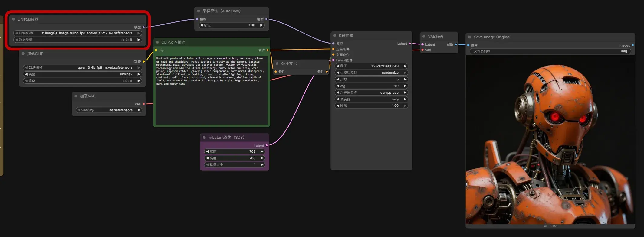Click the 模型 input port on K采样器 node

[x=333, y=44]
